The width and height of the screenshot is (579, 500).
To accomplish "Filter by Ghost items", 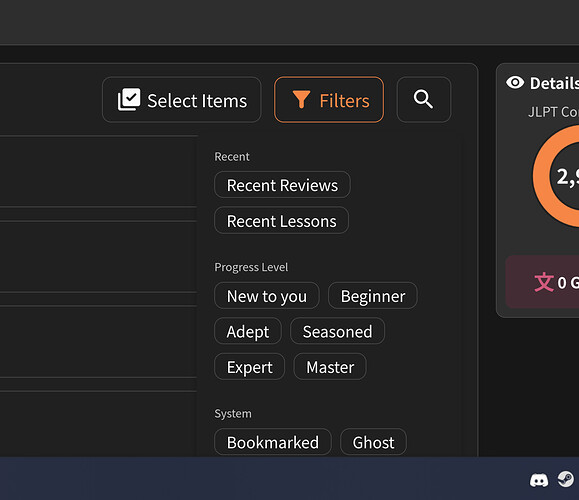I will [373, 442].
